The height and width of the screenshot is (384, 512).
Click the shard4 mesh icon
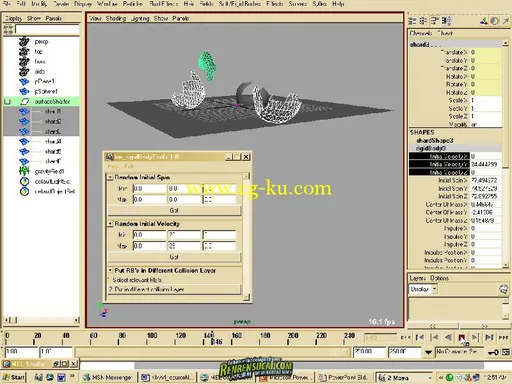[24, 141]
